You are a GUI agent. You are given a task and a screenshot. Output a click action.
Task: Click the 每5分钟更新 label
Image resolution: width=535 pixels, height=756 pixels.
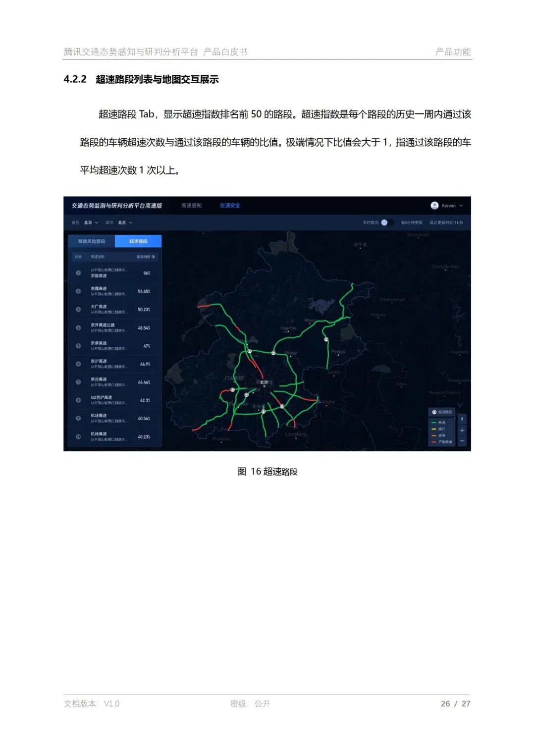coord(412,222)
